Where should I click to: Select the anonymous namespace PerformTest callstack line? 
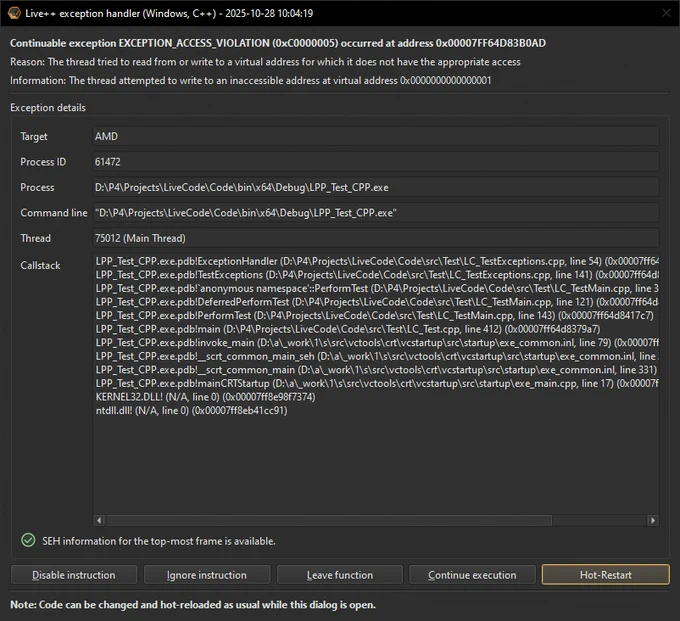[x=377, y=288]
